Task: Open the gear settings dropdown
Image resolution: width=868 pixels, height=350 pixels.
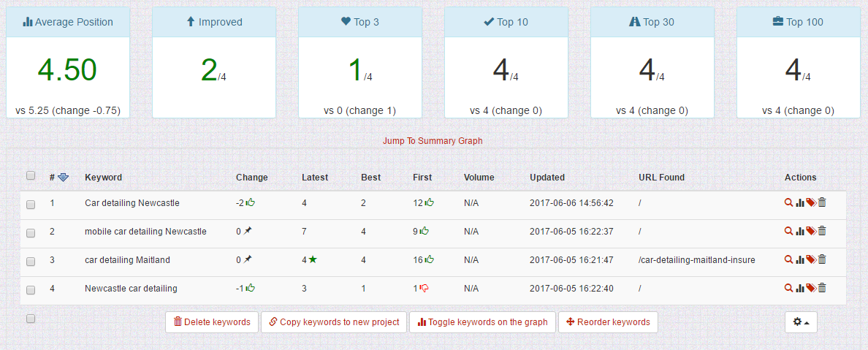Action: (x=801, y=322)
